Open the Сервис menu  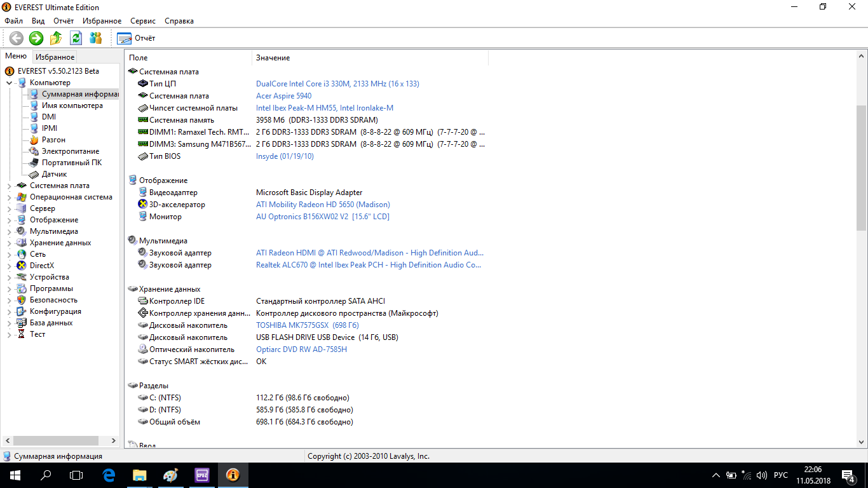[143, 21]
